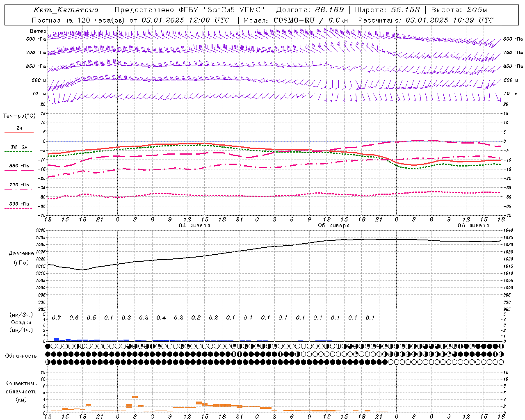This screenshot has width=525, height=420.
Task: Click the '(мм/1ч.)' precipitation unit label
Action: [x=21, y=330]
